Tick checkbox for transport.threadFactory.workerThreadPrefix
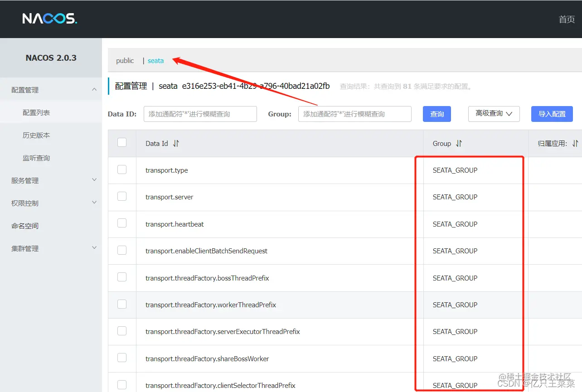The width and height of the screenshot is (582, 392). [122, 304]
